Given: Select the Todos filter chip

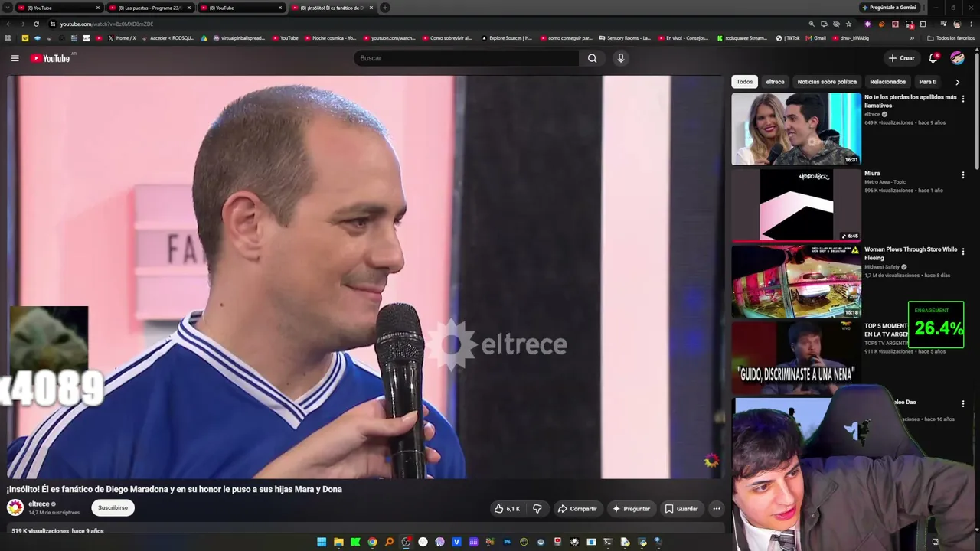Looking at the screenshot, I should coord(745,82).
